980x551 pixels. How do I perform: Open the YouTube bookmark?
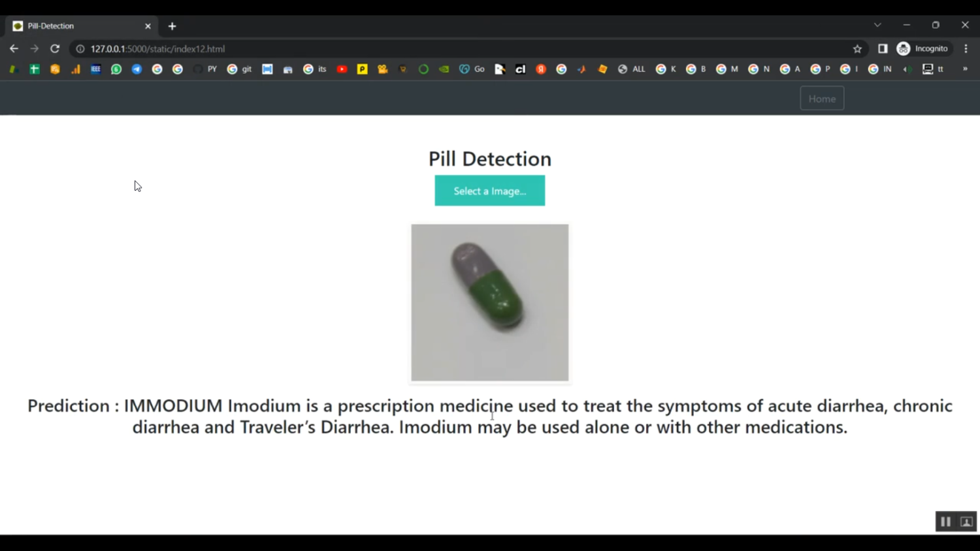point(342,69)
